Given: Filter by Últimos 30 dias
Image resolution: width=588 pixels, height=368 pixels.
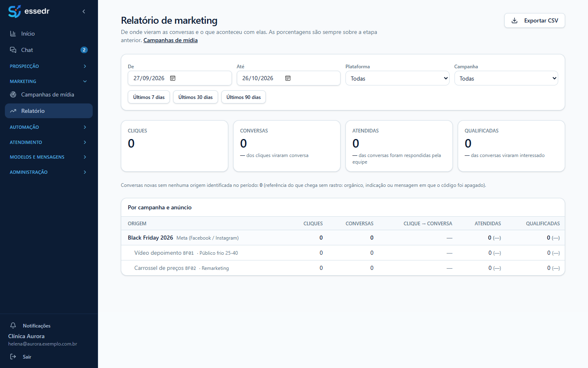Looking at the screenshot, I should click(196, 97).
